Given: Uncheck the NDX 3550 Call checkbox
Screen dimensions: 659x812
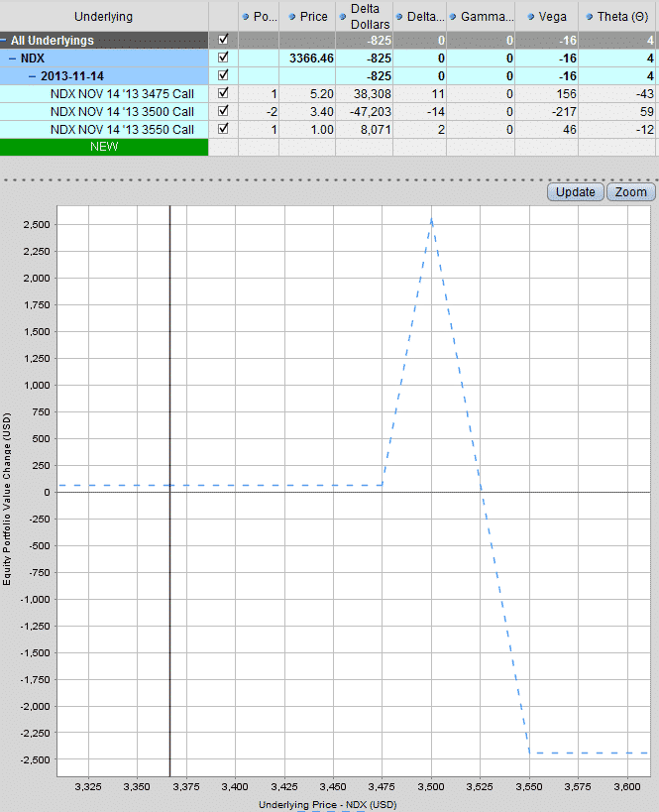Looking at the screenshot, I should (223, 129).
